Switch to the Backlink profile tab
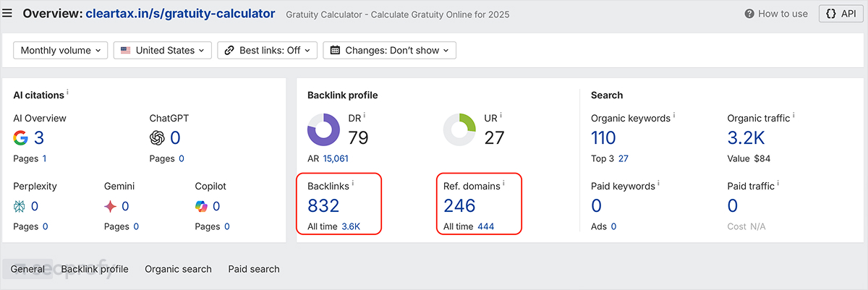Viewport: 868px width, 290px height. pos(95,269)
